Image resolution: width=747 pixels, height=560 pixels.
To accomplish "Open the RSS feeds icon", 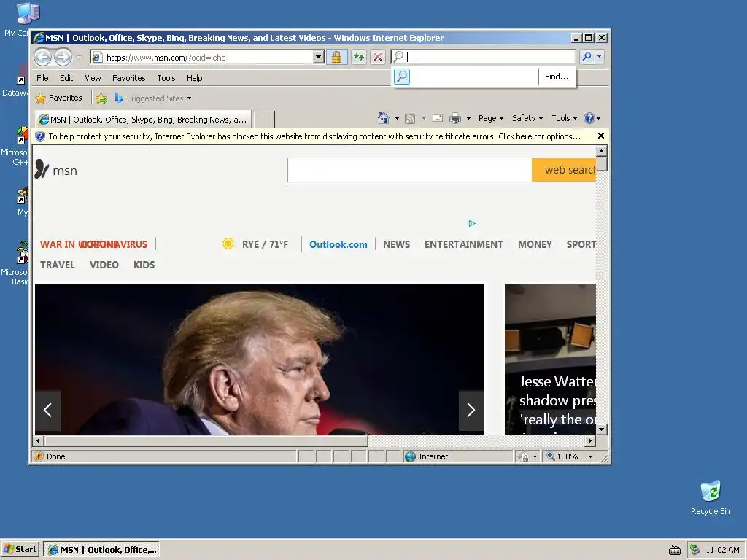I will tap(410, 119).
